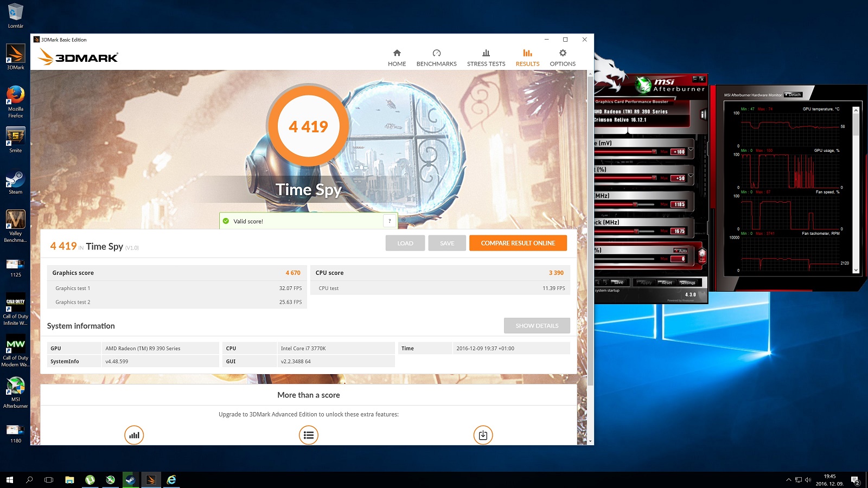Click the bar chart feature icon
The width and height of the screenshot is (868, 488).
pyautogui.click(x=134, y=435)
